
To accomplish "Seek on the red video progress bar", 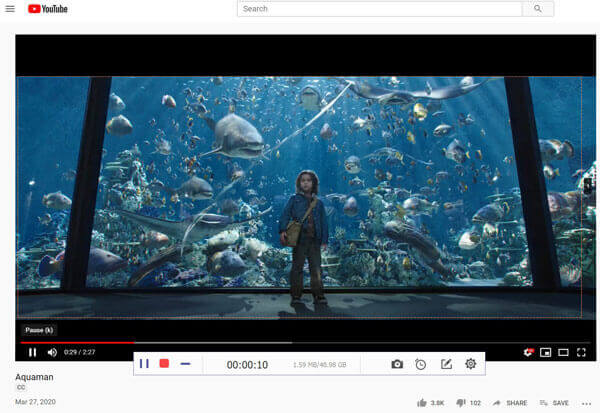I will coord(305,343).
